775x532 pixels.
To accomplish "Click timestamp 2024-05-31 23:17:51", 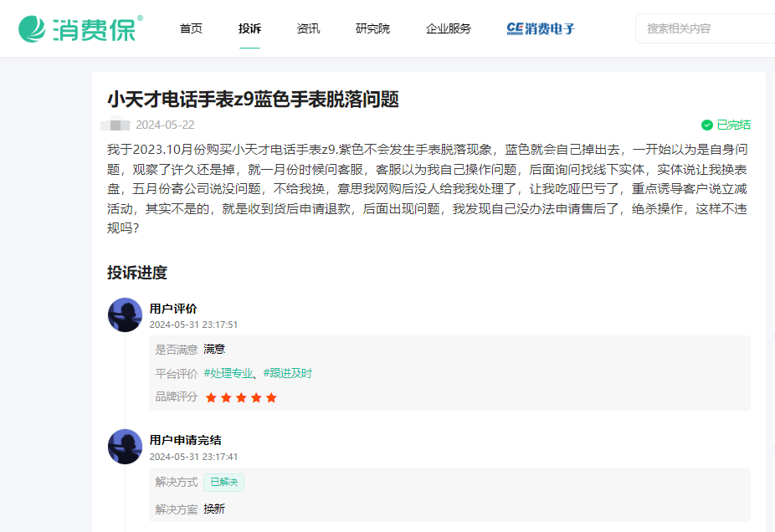I will tap(193, 325).
